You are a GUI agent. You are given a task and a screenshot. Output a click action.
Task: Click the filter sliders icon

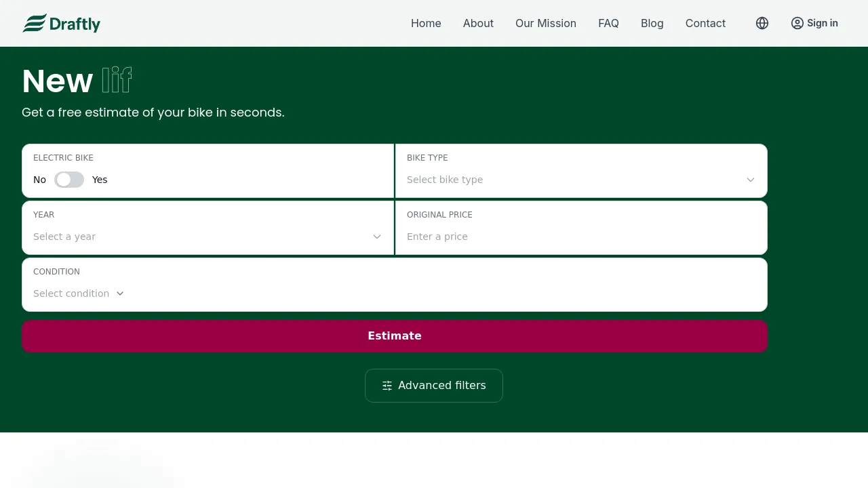pyautogui.click(x=387, y=386)
